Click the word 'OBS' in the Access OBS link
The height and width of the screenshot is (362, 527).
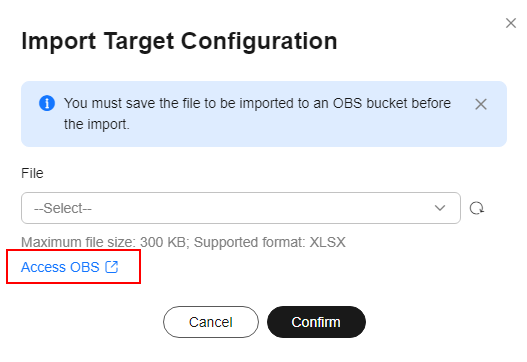[x=85, y=267]
